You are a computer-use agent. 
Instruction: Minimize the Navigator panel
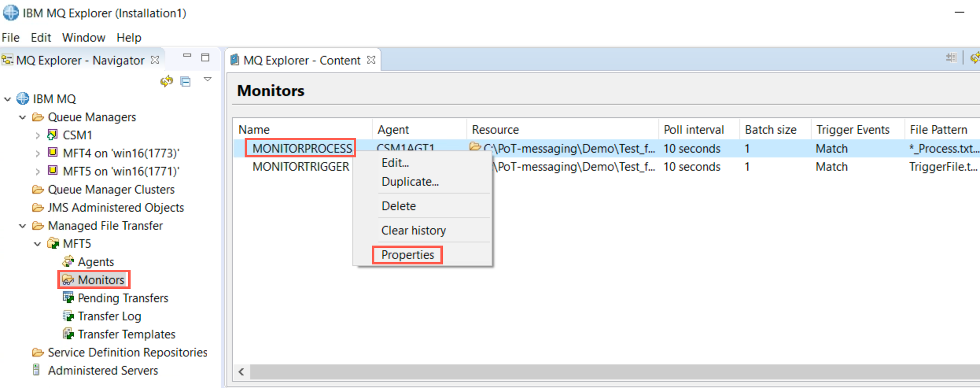point(187,56)
